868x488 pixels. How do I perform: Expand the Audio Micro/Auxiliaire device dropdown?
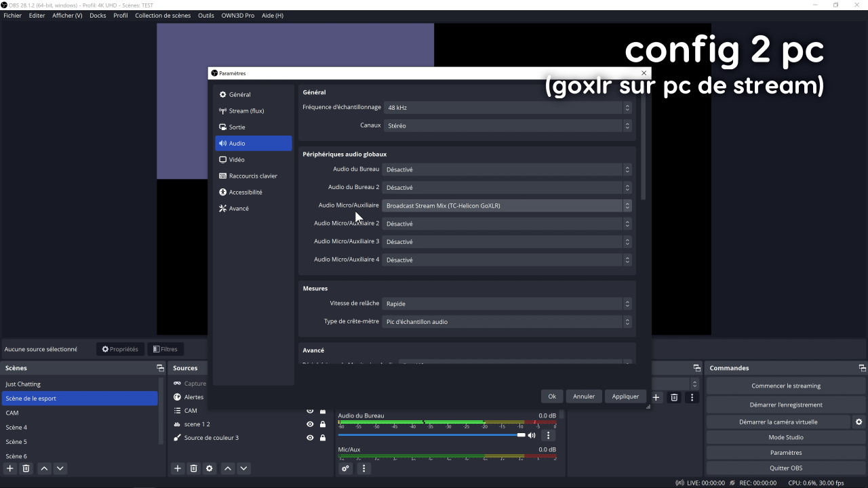tap(506, 205)
